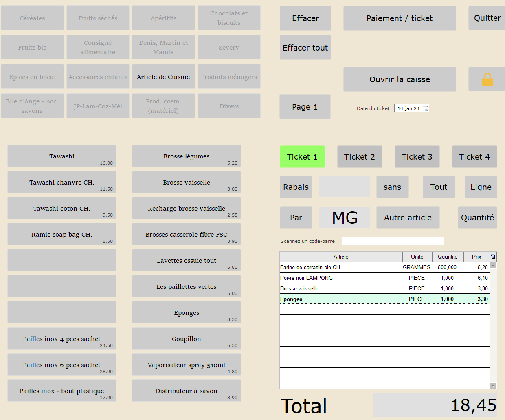Open the Article de Cuisine category
This screenshot has height=420, width=505.
pyautogui.click(x=163, y=77)
